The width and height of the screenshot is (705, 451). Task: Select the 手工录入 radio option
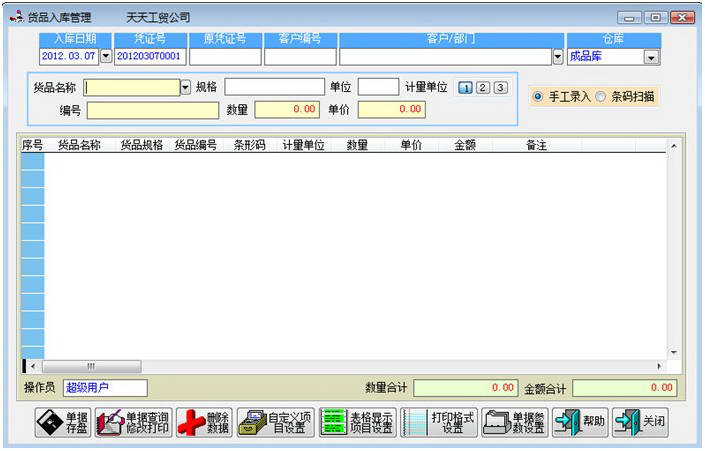click(x=538, y=97)
